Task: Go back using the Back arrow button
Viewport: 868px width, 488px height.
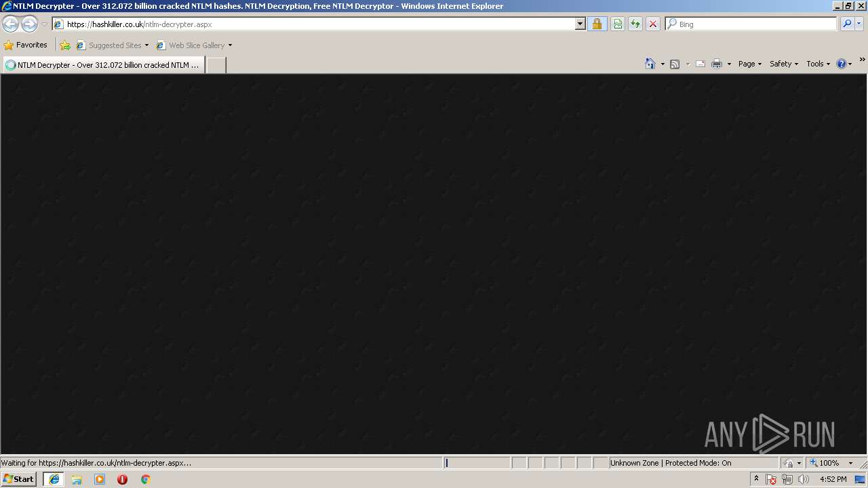Action: 11,24
